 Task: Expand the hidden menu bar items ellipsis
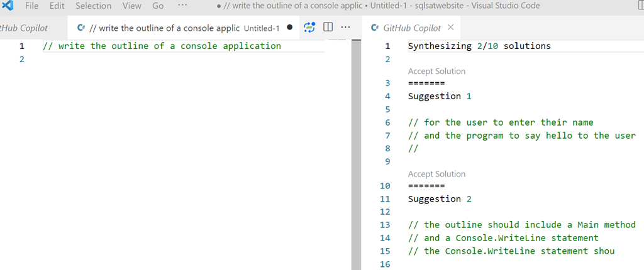pos(182,6)
